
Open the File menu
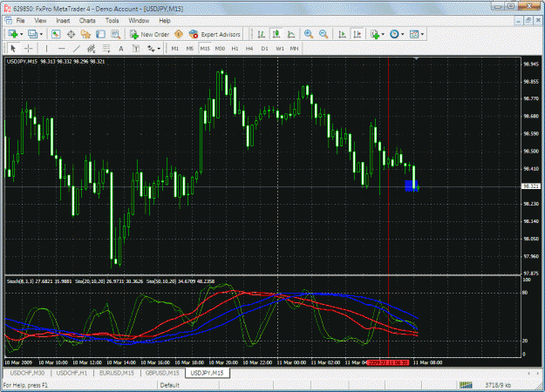21,21
